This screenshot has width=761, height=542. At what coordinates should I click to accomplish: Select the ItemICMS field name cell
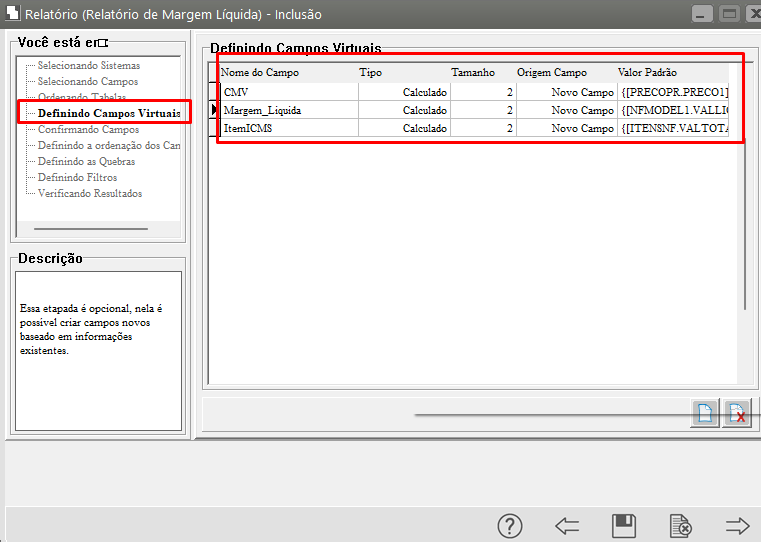coord(288,129)
